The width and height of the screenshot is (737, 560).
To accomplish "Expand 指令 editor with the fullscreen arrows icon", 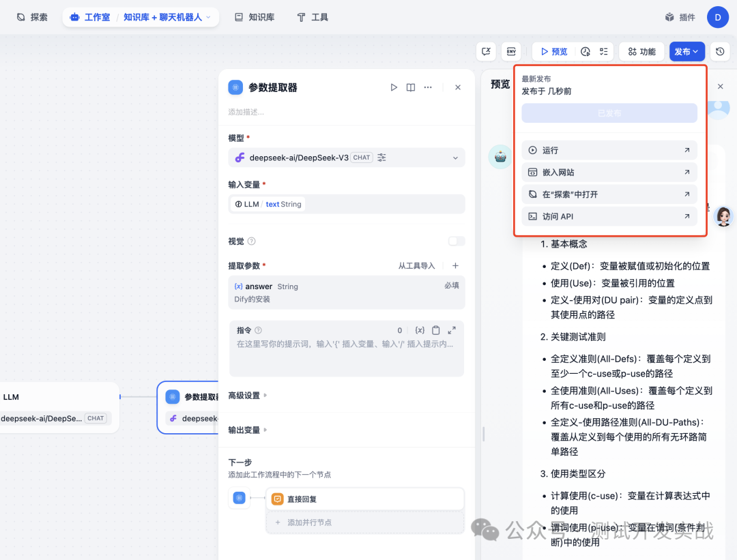I will tap(450, 329).
